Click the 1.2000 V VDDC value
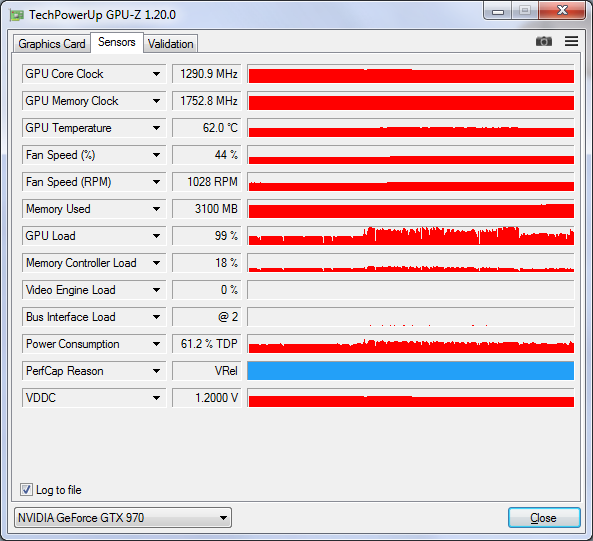 [206, 398]
